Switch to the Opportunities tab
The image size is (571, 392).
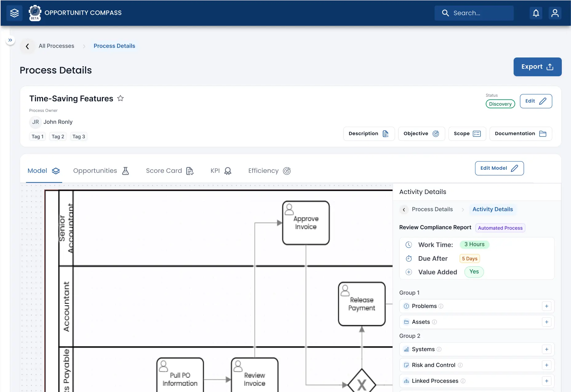pos(101,171)
